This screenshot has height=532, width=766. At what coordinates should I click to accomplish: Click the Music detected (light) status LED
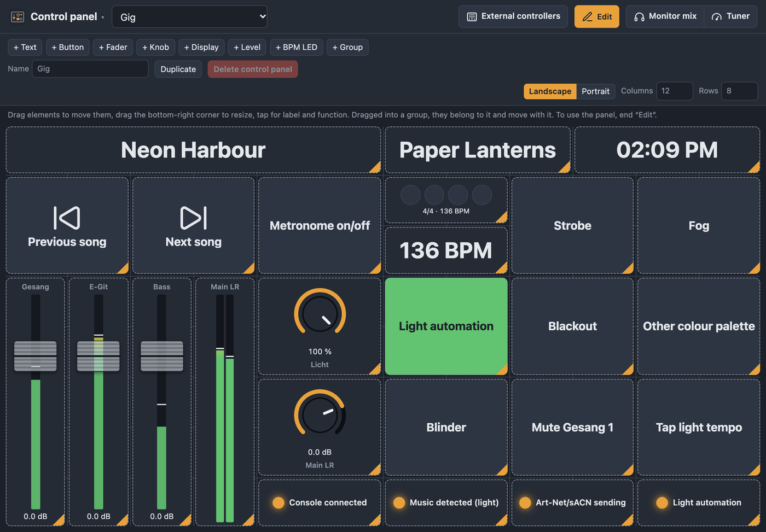[399, 502]
